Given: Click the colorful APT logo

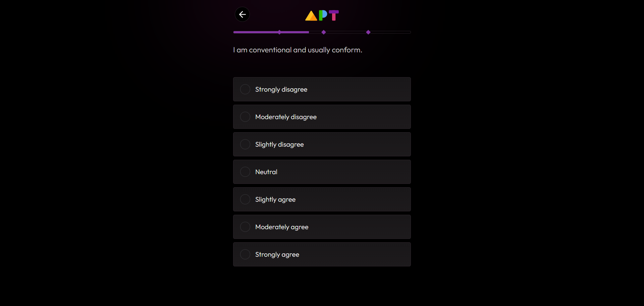Looking at the screenshot, I should pyautogui.click(x=322, y=15).
